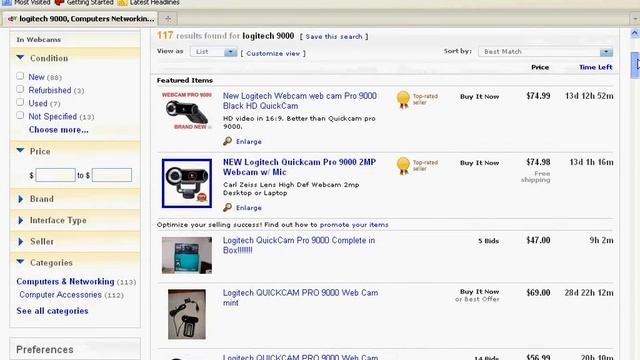The image size is (640, 360).
Task: Expand the Brand filter section
Action: (21, 199)
